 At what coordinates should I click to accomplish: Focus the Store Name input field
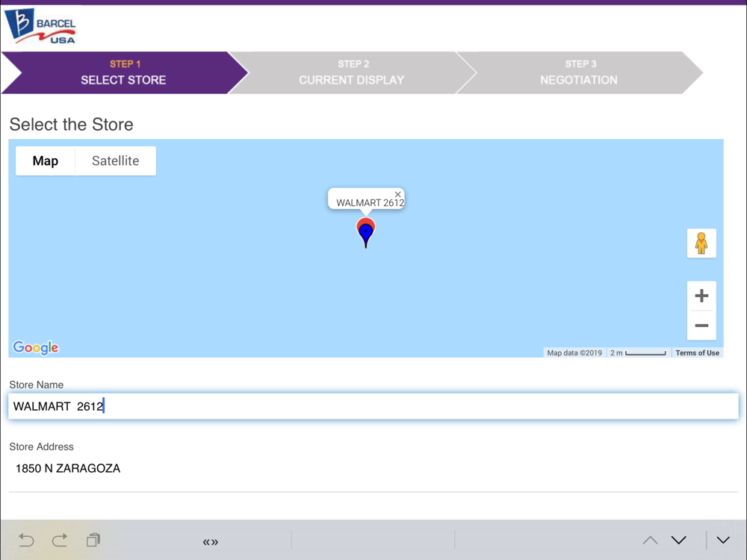pos(373,406)
